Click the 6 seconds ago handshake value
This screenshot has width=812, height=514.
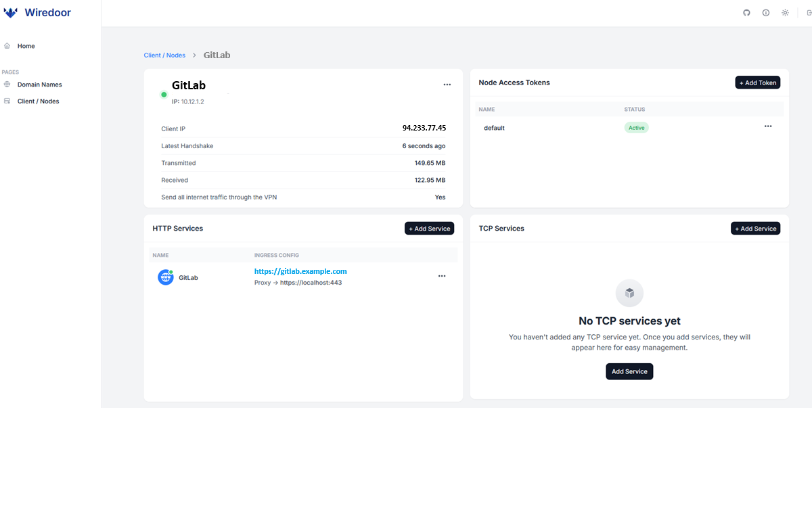click(424, 146)
